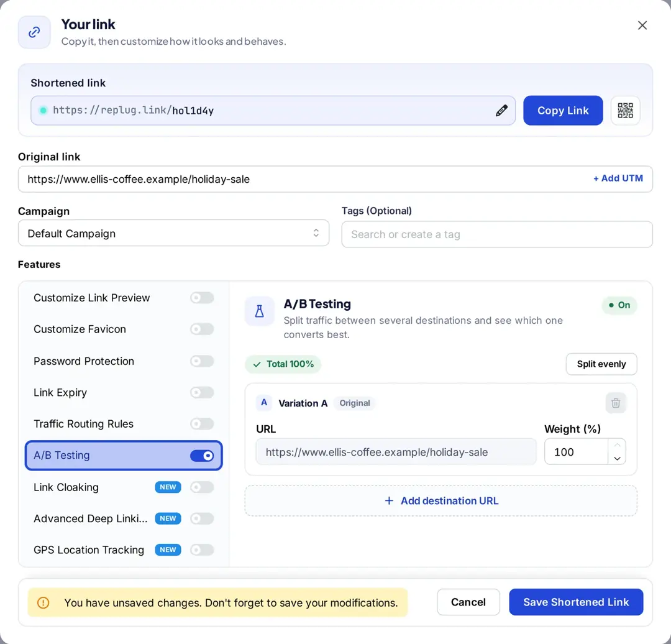The image size is (671, 644).
Task: Open the QR code generator icon
Action: tap(625, 111)
